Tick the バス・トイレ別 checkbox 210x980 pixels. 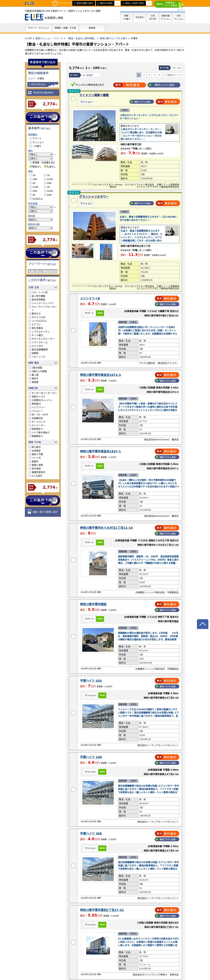pos(30,293)
